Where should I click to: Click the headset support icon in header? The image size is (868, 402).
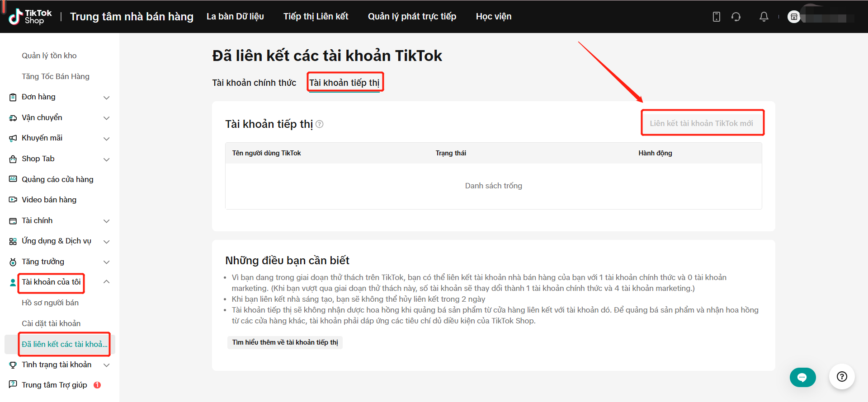pos(736,17)
